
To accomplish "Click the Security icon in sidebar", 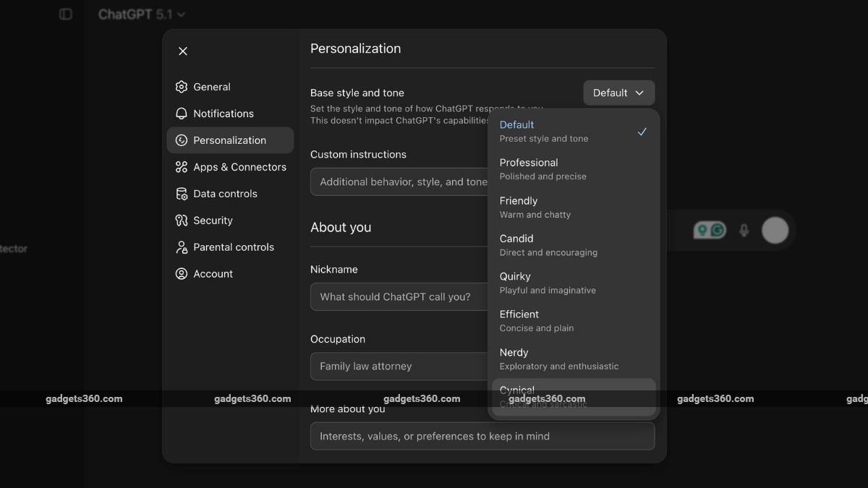I will 182,221.
